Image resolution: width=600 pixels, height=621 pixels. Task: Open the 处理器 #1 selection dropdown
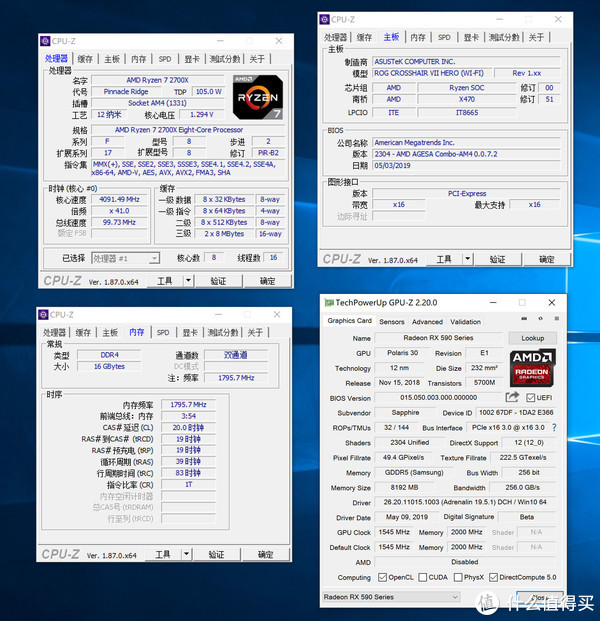tap(126, 259)
